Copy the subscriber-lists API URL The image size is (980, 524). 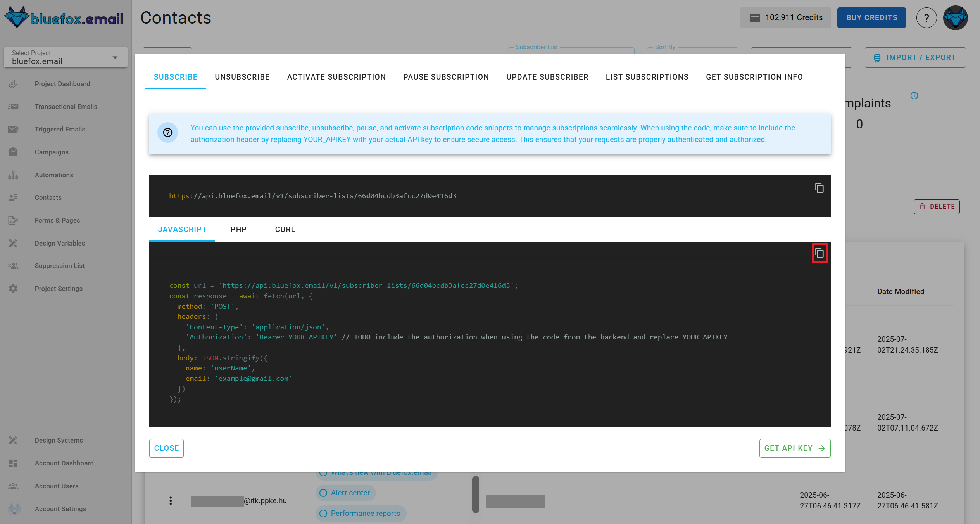pyautogui.click(x=820, y=188)
